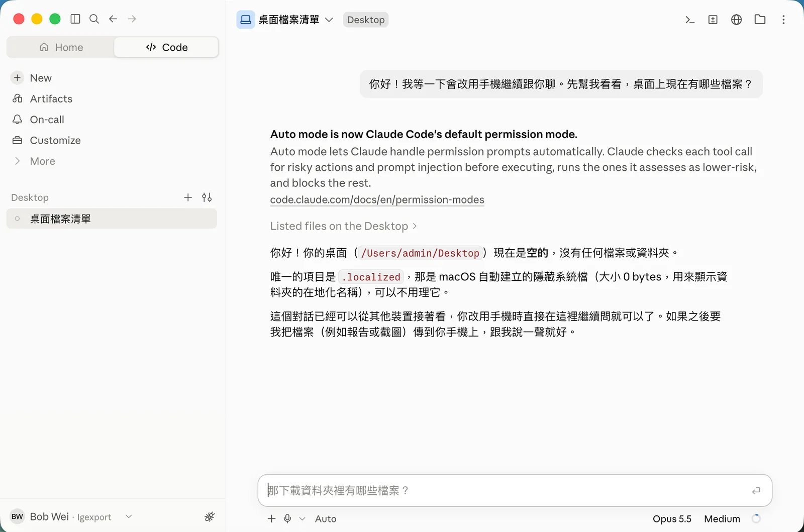The height and width of the screenshot is (532, 804).
Task: Click the Desktop badge in header
Action: [366, 20]
